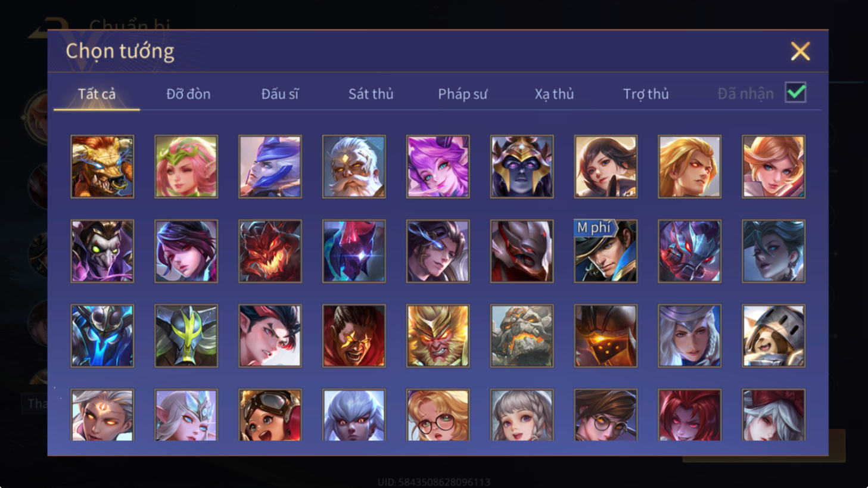868x488 pixels.
Task: Select the orange horned beast hero
Action: pos(102,166)
